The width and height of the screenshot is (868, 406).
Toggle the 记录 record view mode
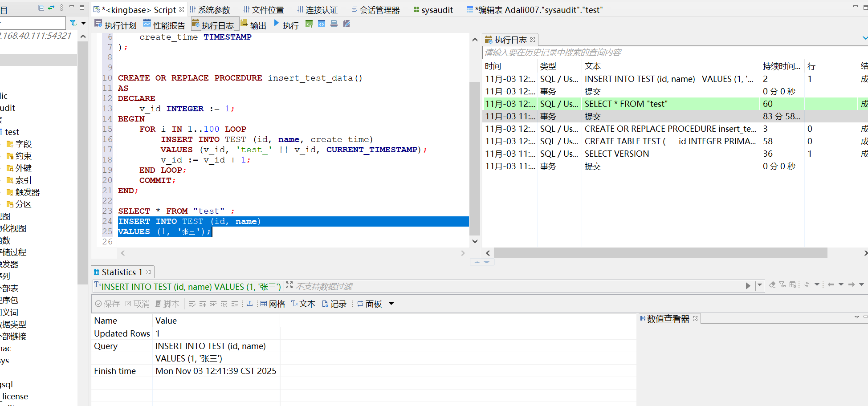point(334,304)
